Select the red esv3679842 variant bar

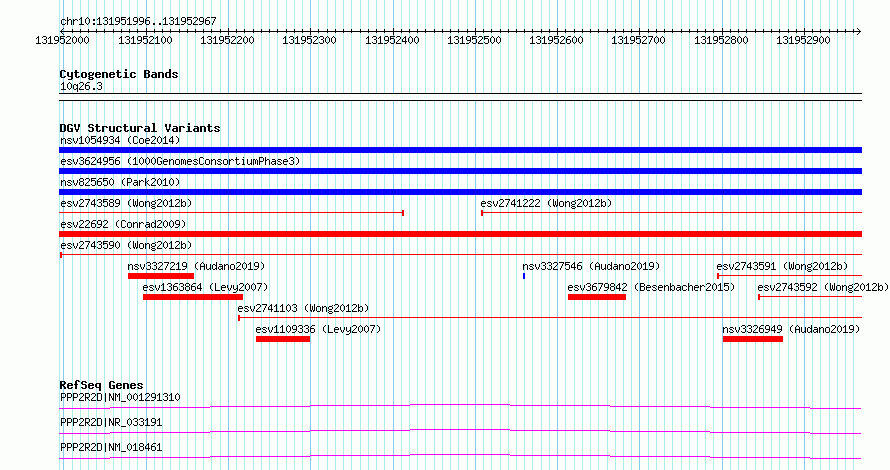(x=597, y=297)
